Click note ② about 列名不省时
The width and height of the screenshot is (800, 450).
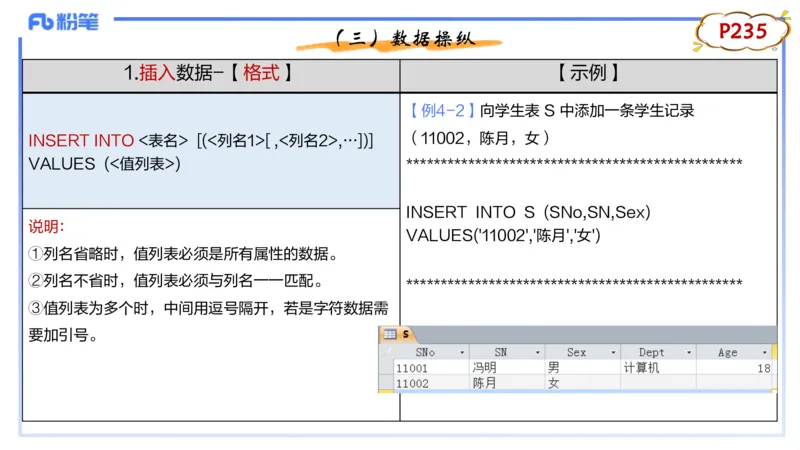177,281
